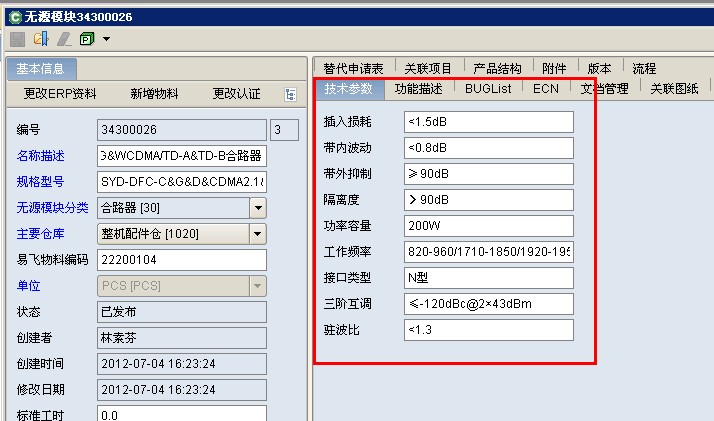The width and height of the screenshot is (714, 421).
Task: Open the 替代申请表 tab
Action: [x=353, y=68]
